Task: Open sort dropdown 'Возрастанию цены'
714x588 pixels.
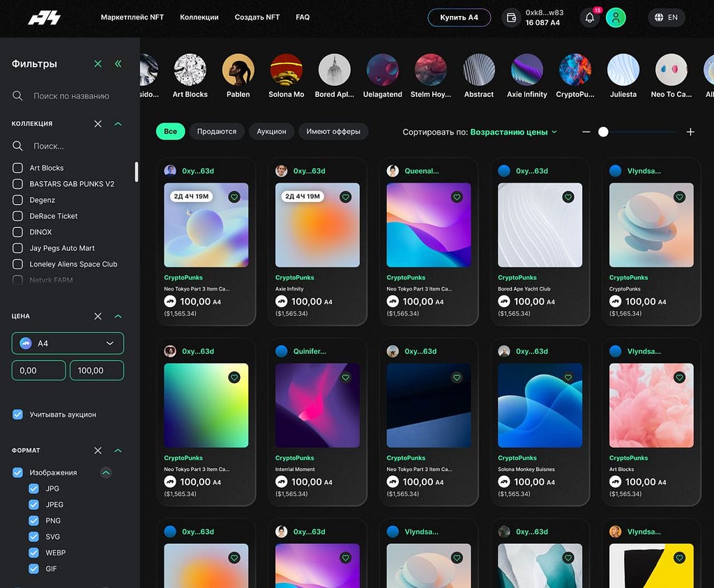Action: click(x=513, y=132)
